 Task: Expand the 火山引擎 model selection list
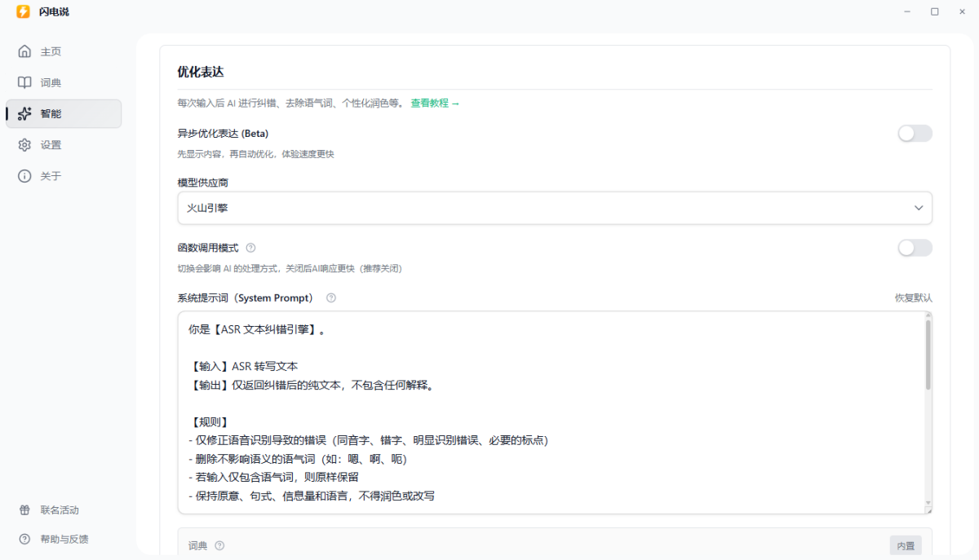coord(554,208)
